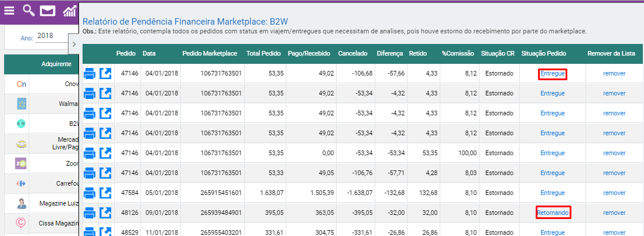Remove order 48529 from the list

pos(614,232)
